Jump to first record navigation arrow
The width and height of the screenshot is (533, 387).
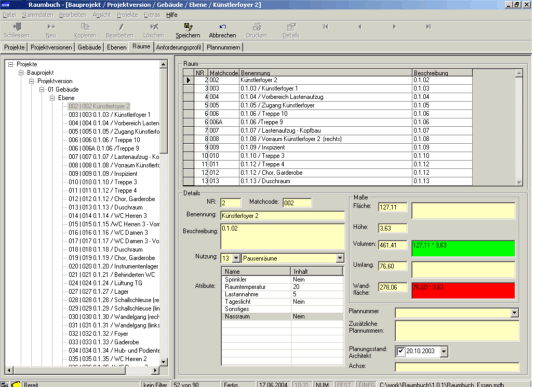pos(326,27)
